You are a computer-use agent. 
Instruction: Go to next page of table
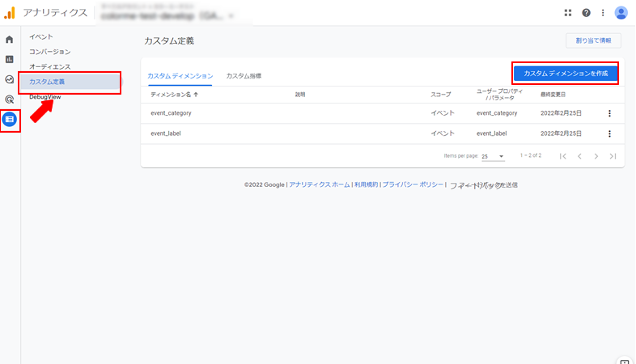coord(596,156)
